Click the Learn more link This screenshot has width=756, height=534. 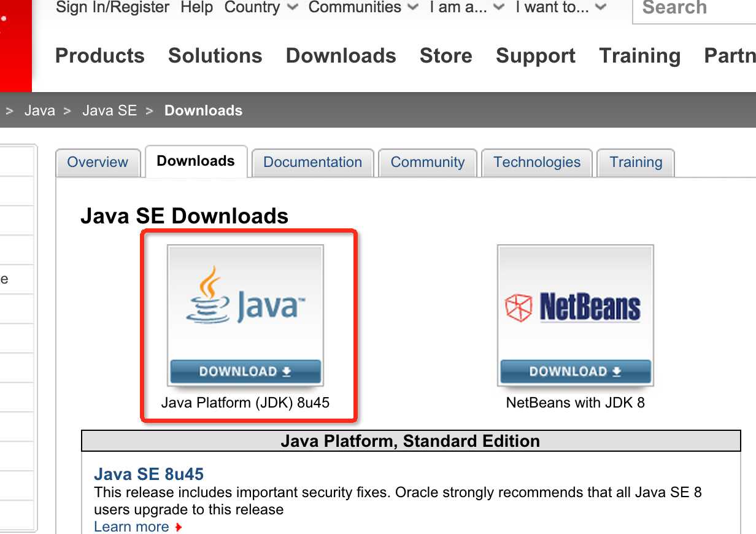click(x=131, y=527)
